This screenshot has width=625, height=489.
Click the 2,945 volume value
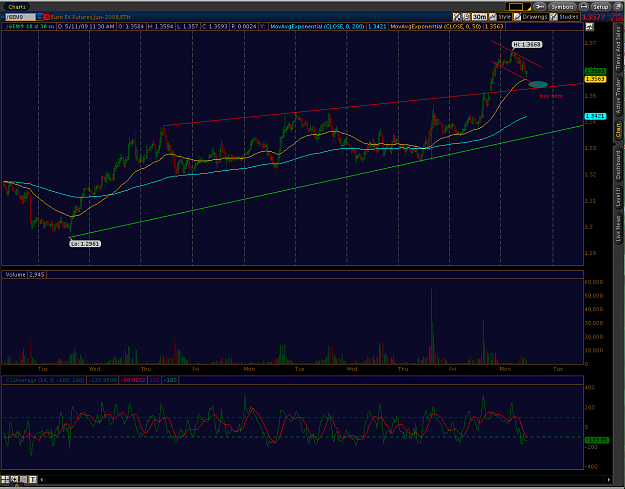[37, 275]
